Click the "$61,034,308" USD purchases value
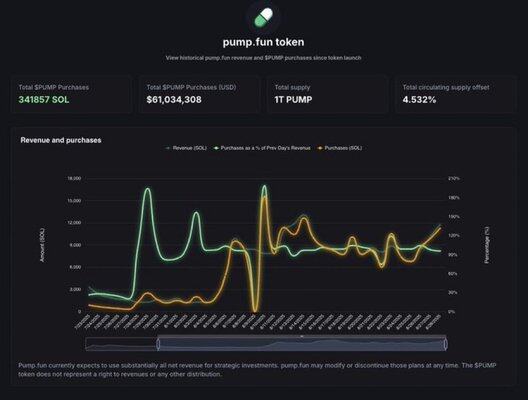The height and width of the screenshot is (400, 528). coord(174,100)
